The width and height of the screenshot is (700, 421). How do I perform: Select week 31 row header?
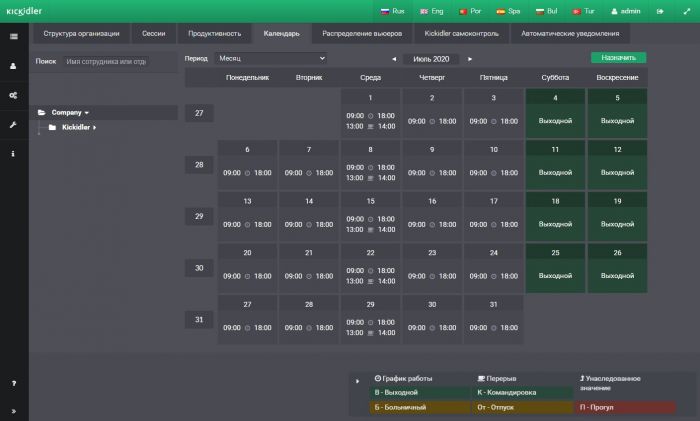click(x=199, y=320)
